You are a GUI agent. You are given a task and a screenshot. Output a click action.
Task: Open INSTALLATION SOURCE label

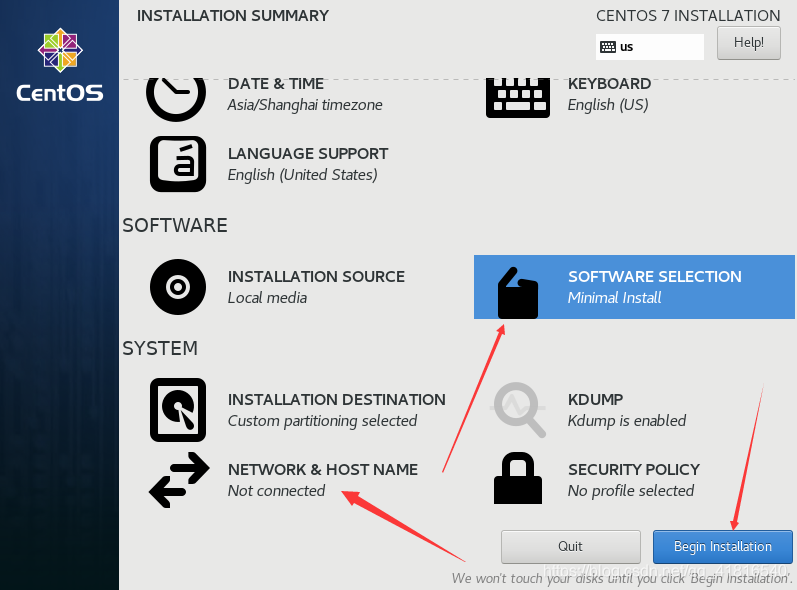pyautogui.click(x=316, y=276)
